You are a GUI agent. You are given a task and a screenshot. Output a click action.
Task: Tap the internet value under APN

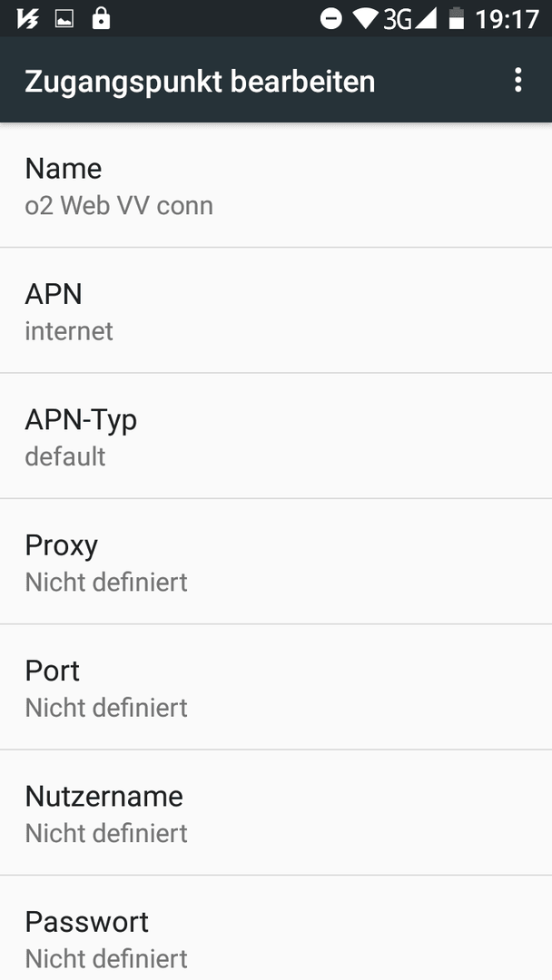(69, 330)
